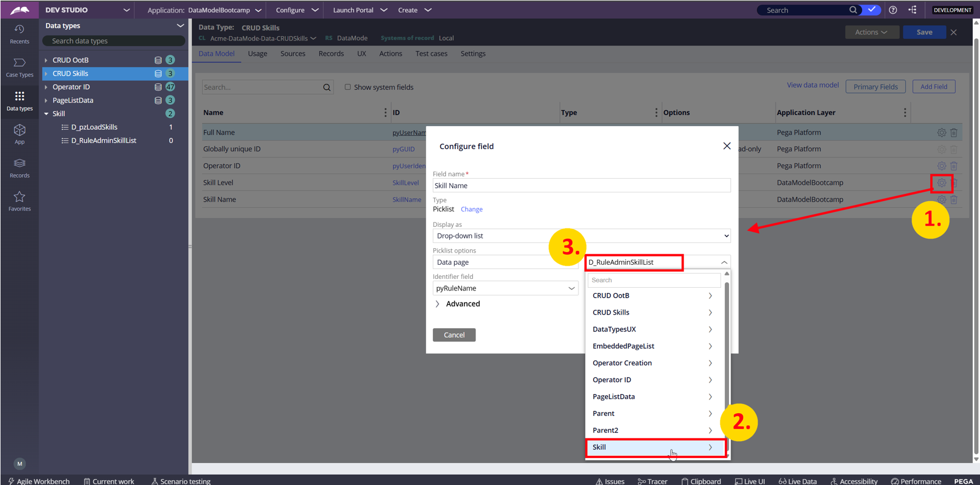Open Recents in the left sidebar

pos(19,34)
